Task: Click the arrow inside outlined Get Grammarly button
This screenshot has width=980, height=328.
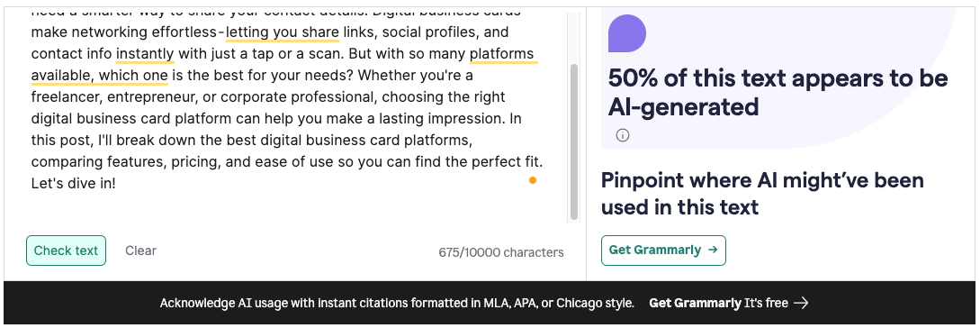Action: pos(713,250)
